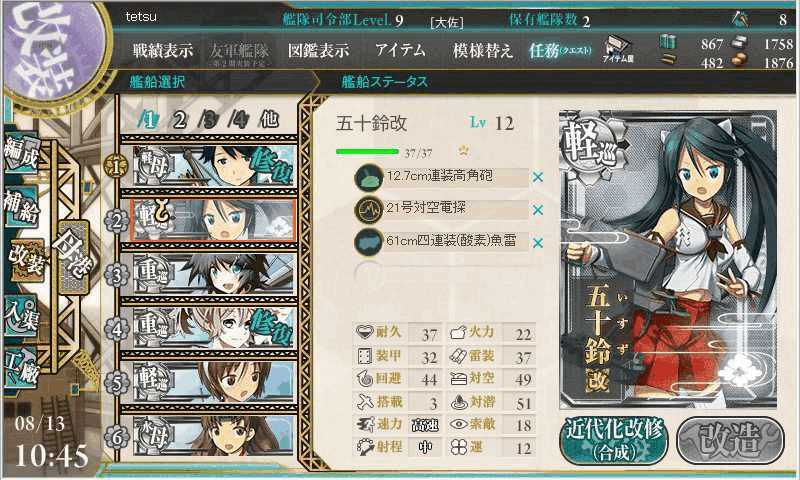Click the 五十鈴改 green HP bar

(x=367, y=151)
